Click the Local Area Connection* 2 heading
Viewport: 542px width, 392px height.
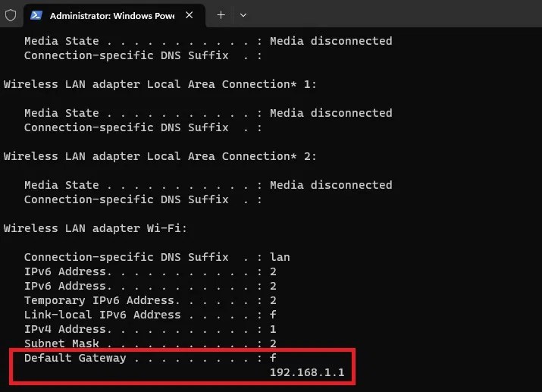[x=160, y=156]
